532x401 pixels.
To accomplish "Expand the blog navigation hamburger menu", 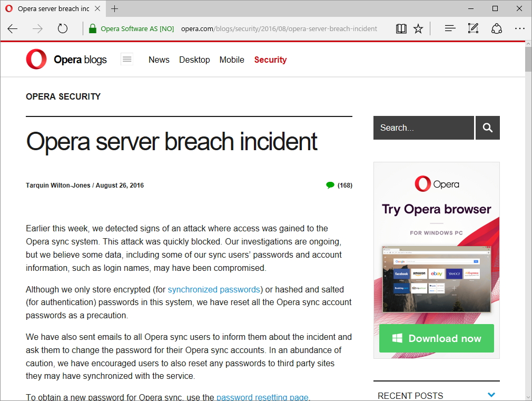I will (x=126, y=59).
